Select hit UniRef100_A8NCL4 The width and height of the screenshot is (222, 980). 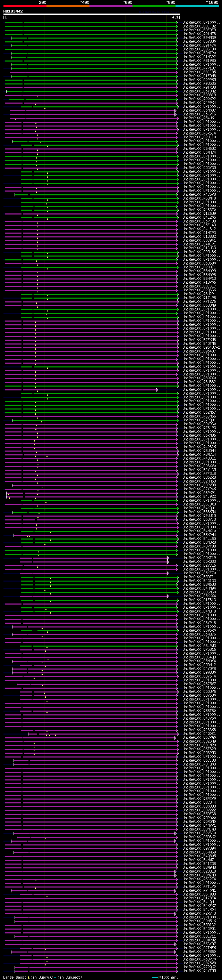click(199, 455)
